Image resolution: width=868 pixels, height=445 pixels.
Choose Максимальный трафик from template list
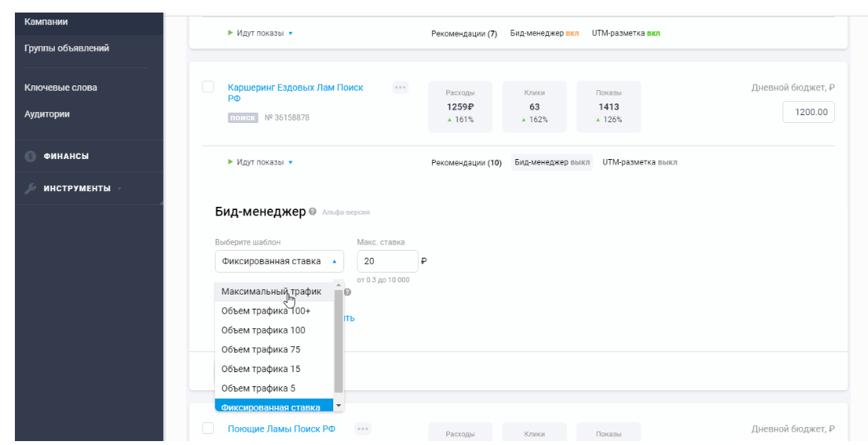point(271,291)
